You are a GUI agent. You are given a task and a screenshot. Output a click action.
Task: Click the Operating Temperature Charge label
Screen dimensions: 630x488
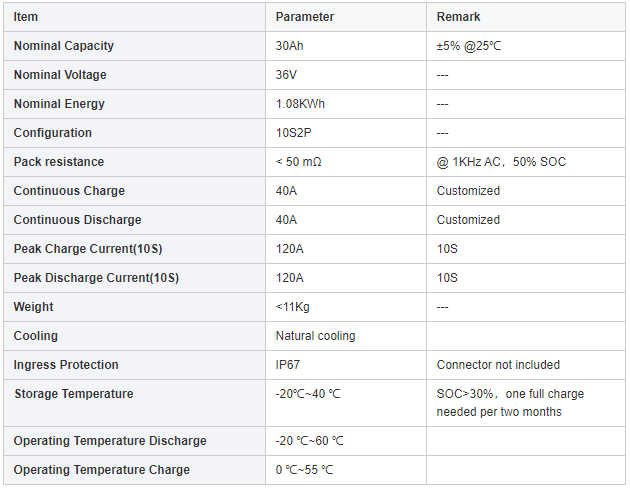tap(101, 470)
